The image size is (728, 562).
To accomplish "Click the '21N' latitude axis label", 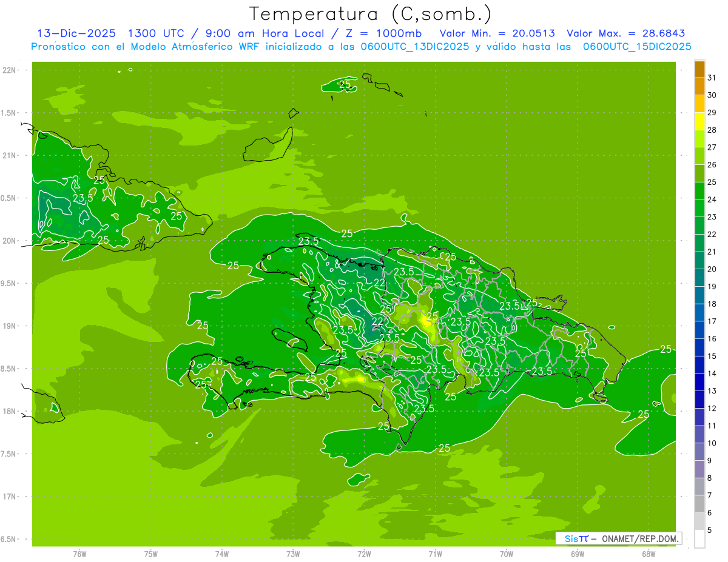I will 9,155.
